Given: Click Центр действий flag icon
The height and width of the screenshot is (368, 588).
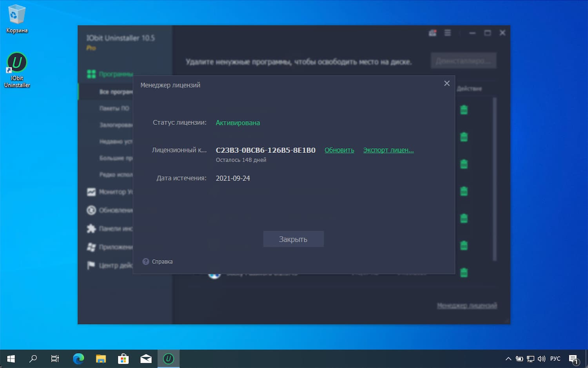Looking at the screenshot, I should coord(91,265).
